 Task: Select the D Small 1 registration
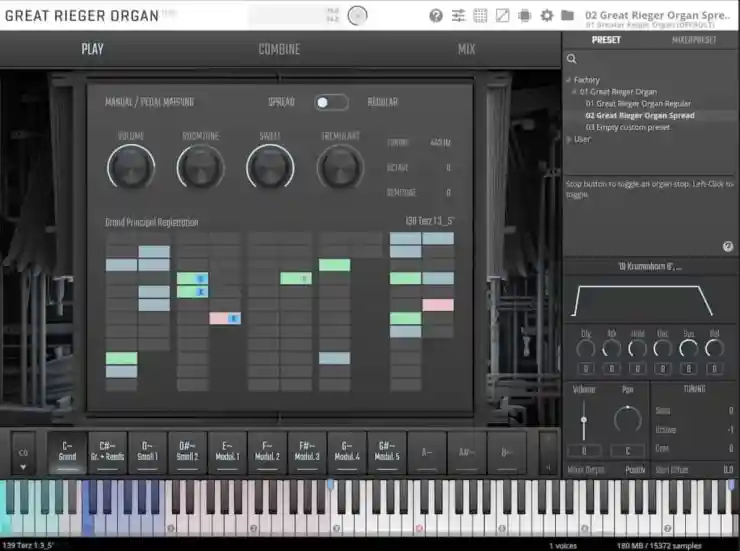click(x=147, y=452)
